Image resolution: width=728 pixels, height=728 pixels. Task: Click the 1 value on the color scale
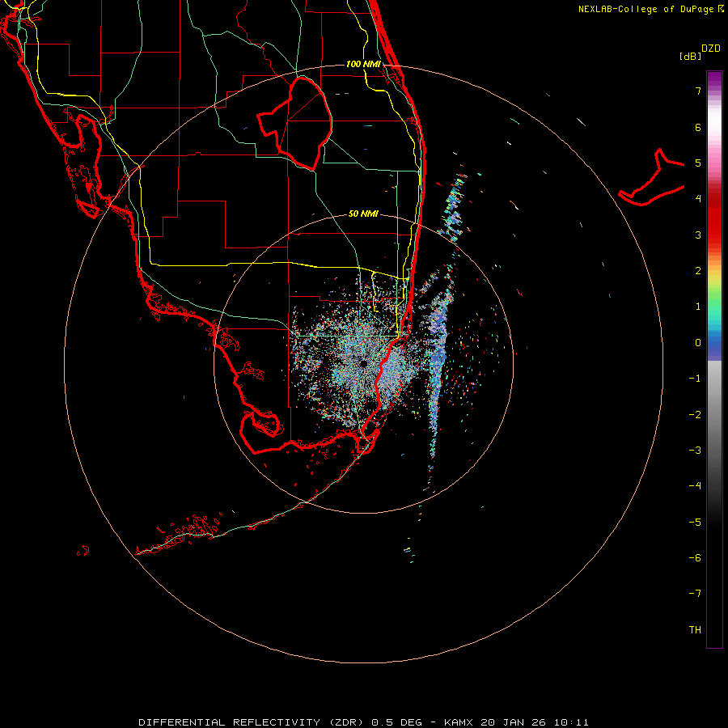(698, 307)
